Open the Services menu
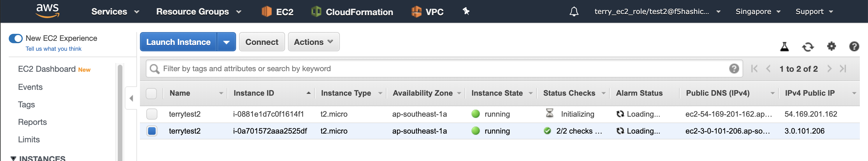This screenshot has width=868, height=161. [115, 12]
